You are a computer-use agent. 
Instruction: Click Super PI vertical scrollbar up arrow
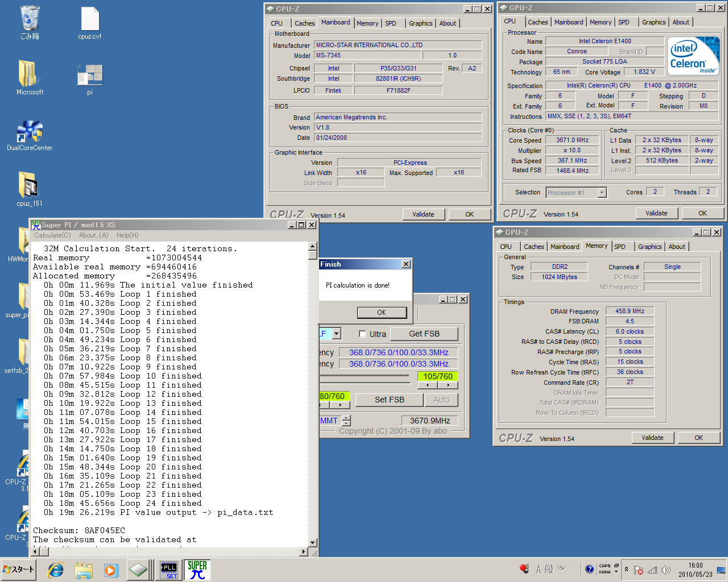point(312,246)
